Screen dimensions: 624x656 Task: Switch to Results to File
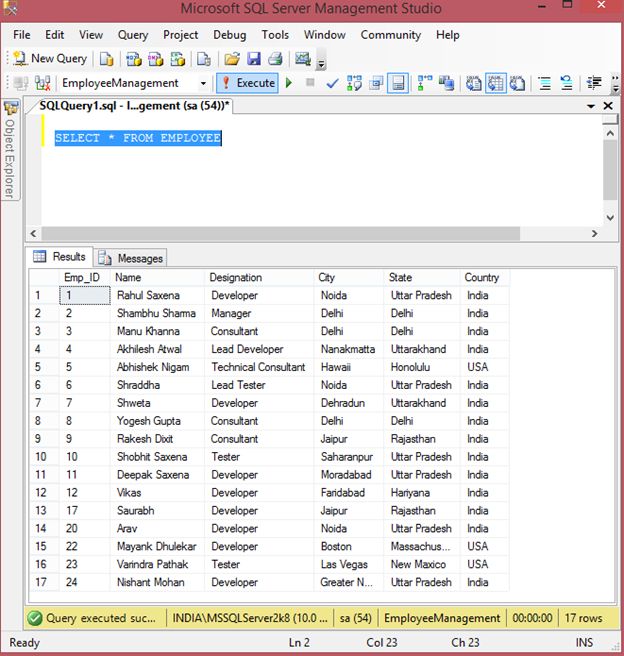tap(518, 83)
